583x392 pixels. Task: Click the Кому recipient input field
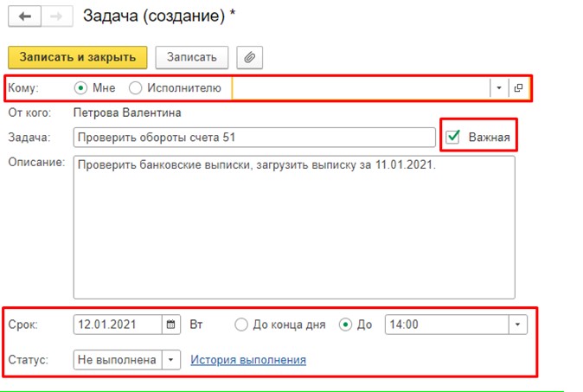(360, 87)
